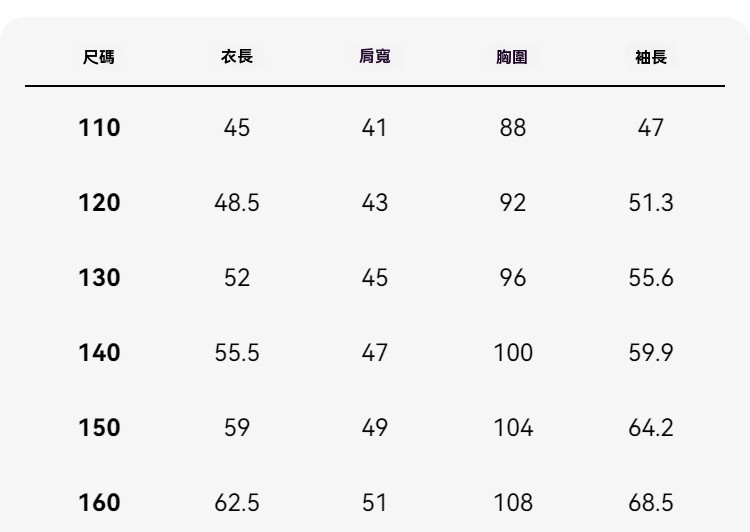Image resolution: width=750 pixels, height=532 pixels.
Task: Click the 袖長 column header
Action: (650, 57)
